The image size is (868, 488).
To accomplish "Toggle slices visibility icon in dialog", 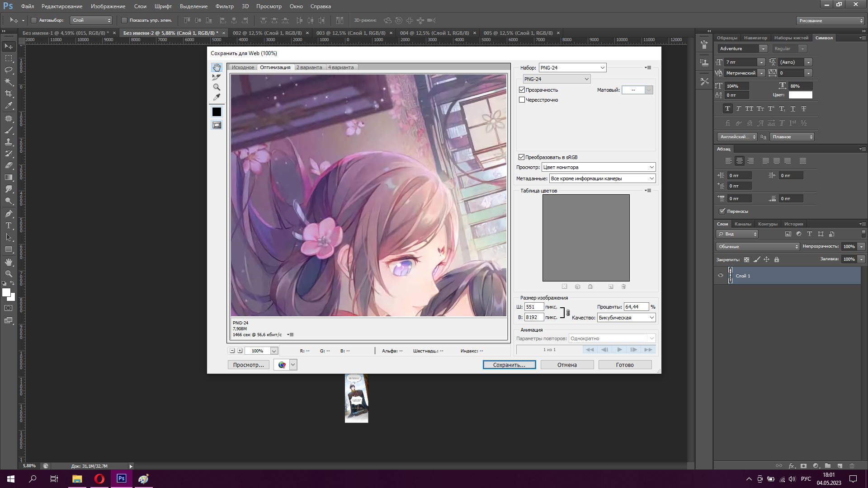I will pyautogui.click(x=217, y=125).
